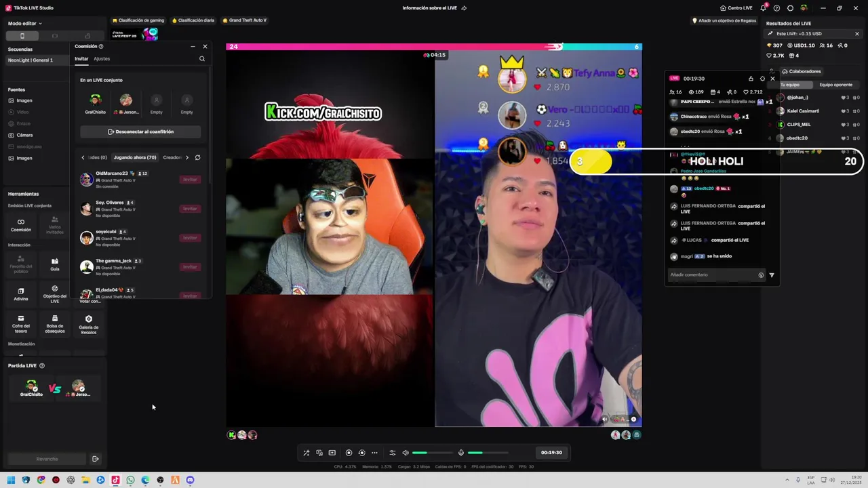
Task: Open the File Explorer taskbar icon
Action: click(85, 480)
